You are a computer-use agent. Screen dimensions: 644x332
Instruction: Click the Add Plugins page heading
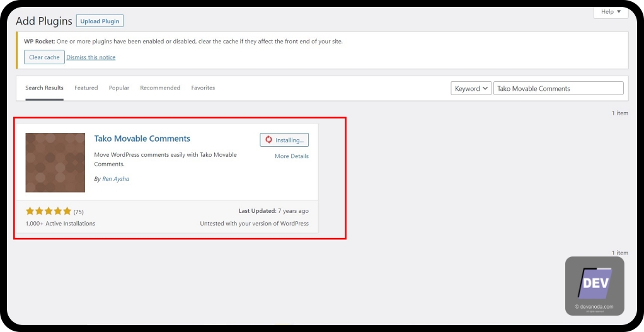[44, 21]
